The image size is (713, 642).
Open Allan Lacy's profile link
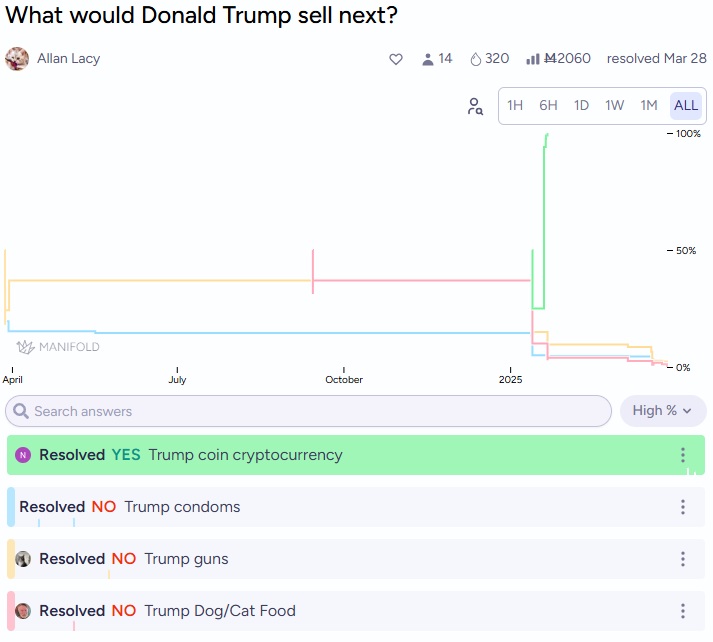pos(68,59)
